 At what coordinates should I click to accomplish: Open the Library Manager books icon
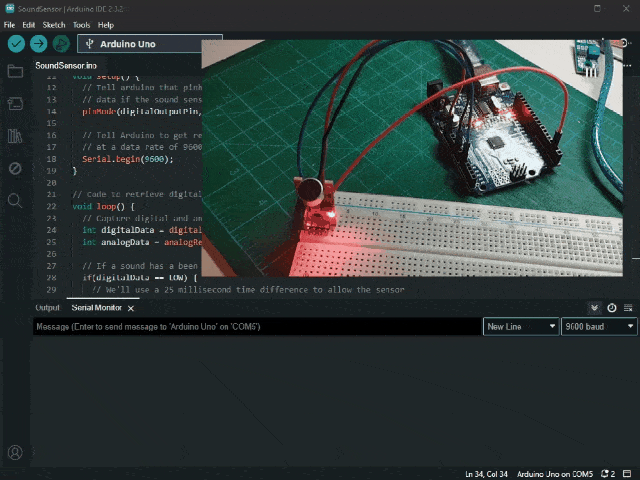tap(15, 136)
